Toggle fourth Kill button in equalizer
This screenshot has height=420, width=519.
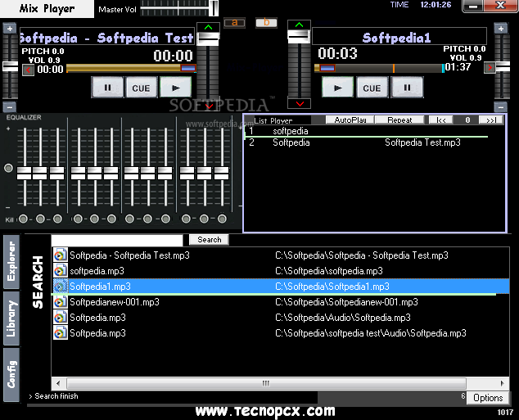pyautogui.click(x=78, y=219)
